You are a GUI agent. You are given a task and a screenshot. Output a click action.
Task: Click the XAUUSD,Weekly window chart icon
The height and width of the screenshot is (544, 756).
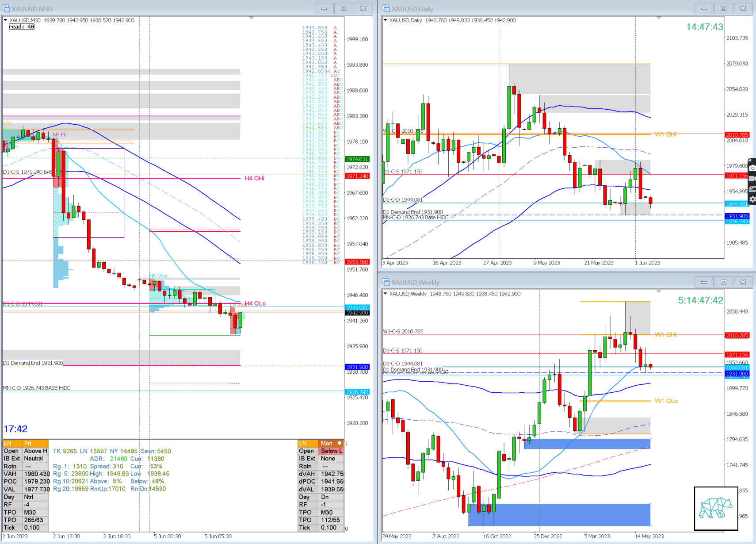click(386, 282)
